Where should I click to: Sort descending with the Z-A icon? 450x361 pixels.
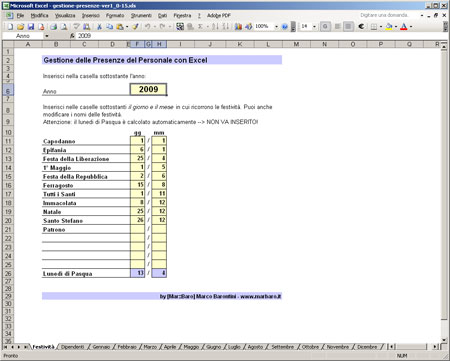coord(226,27)
